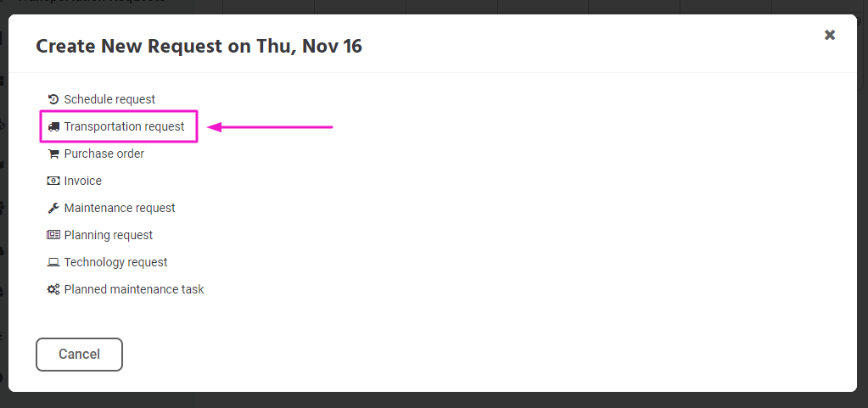Click the dimmed backdrop below the dialog

434,400
